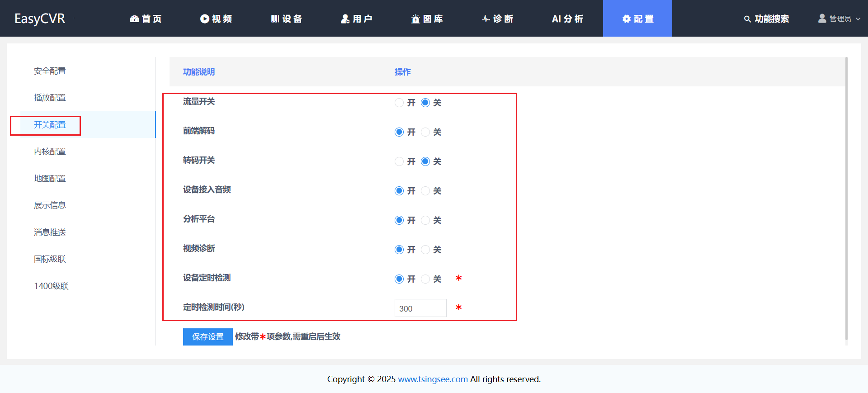868x393 pixels.
Task: Turn 前端解码 off
Action: pos(425,132)
